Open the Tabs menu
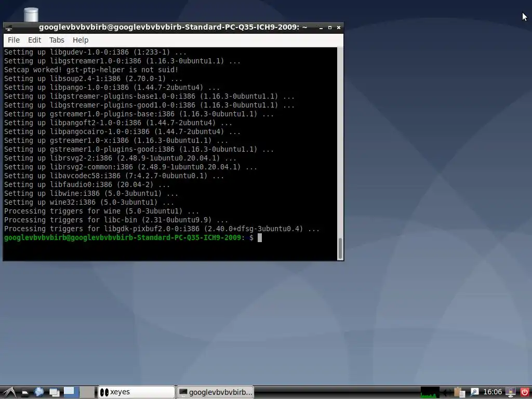This screenshot has height=399, width=532. coord(57,40)
